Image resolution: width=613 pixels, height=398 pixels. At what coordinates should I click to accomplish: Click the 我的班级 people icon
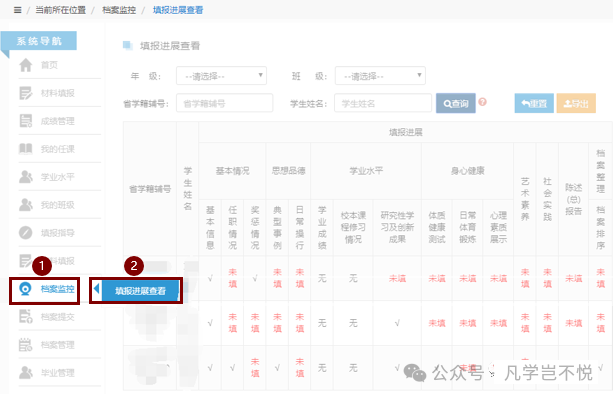(26, 205)
